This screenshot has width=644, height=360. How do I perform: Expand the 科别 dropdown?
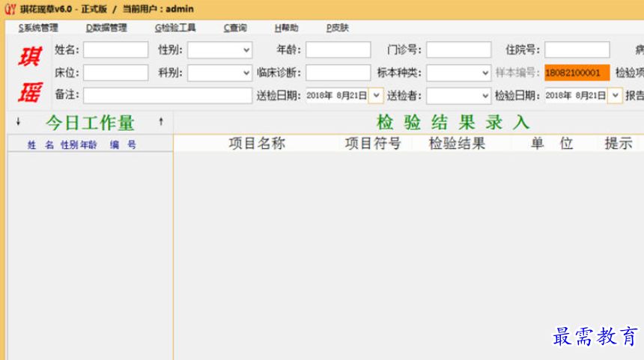[x=246, y=73]
